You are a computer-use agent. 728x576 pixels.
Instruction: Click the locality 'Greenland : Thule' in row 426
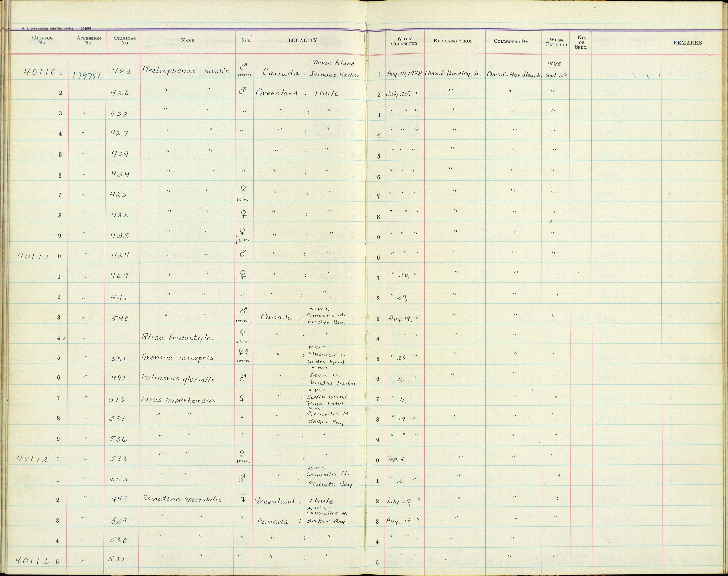[x=297, y=93]
